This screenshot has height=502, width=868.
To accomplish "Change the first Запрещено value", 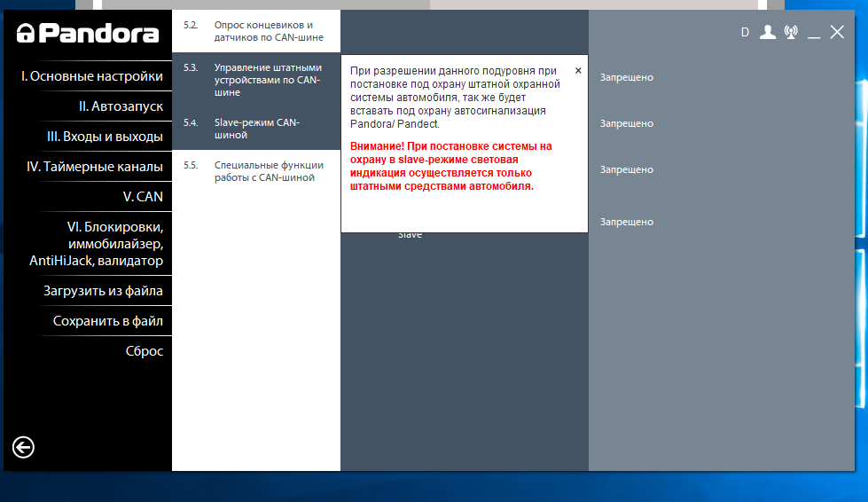I will 627,77.
